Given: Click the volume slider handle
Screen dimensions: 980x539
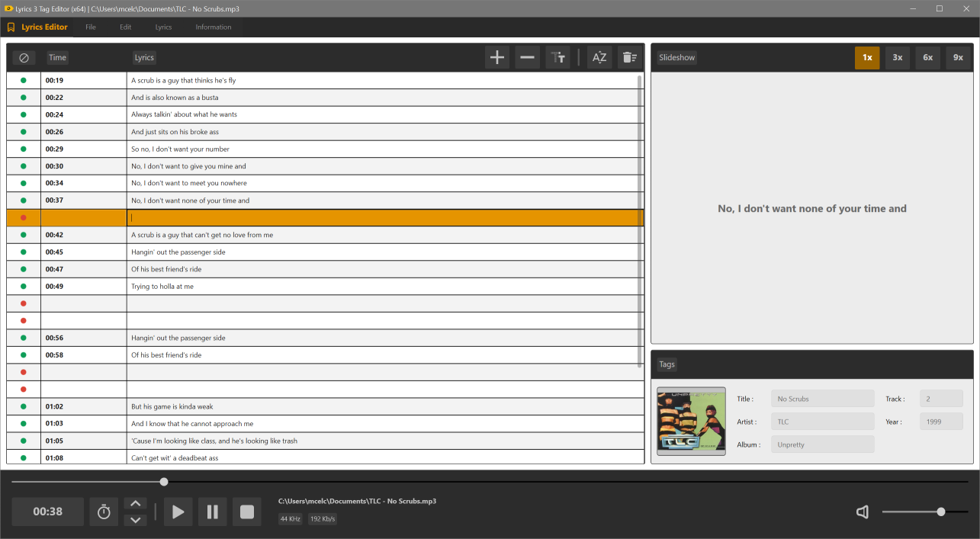Looking at the screenshot, I should (941, 512).
